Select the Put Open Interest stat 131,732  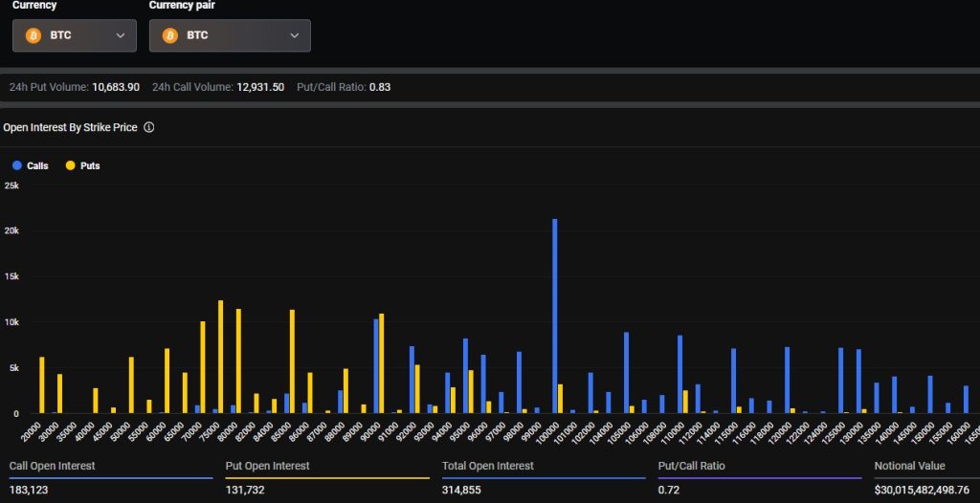tap(246, 489)
